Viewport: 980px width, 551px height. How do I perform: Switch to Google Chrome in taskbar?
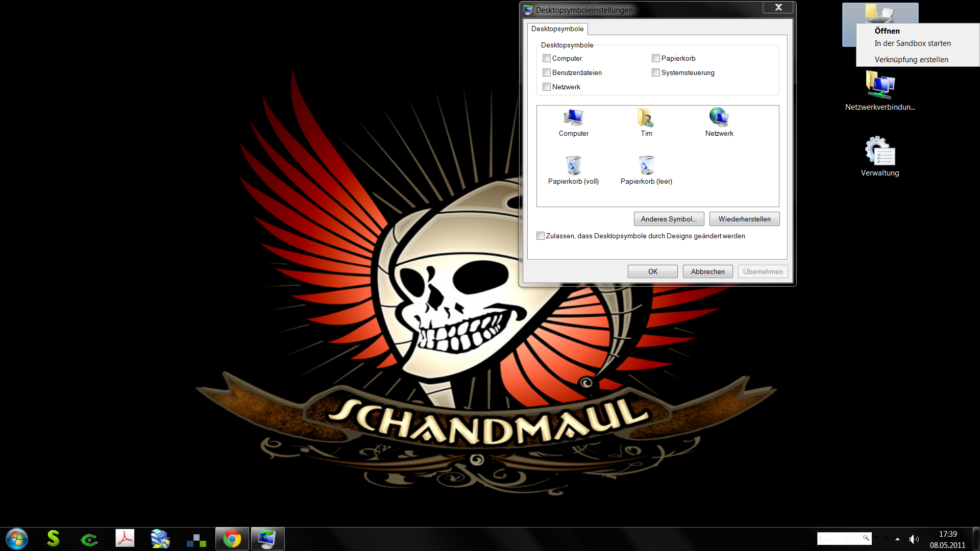(232, 539)
